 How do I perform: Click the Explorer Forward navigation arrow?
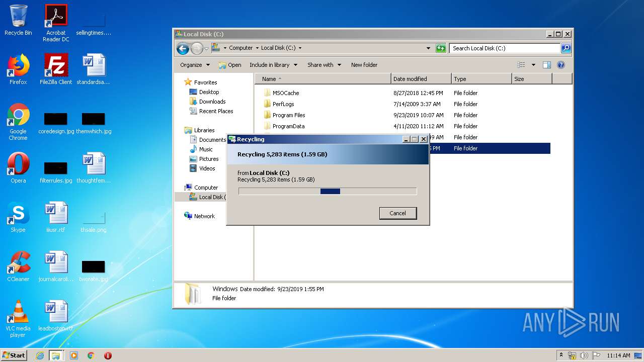point(197,48)
